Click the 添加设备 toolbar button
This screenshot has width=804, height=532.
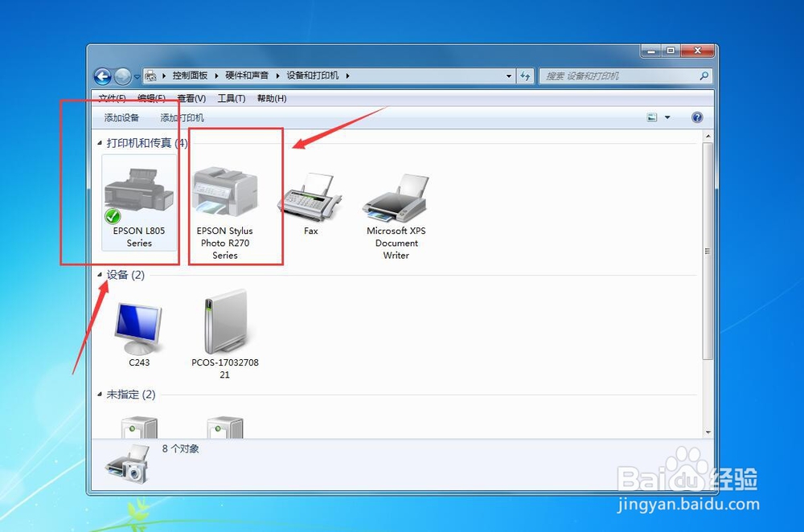click(121, 118)
